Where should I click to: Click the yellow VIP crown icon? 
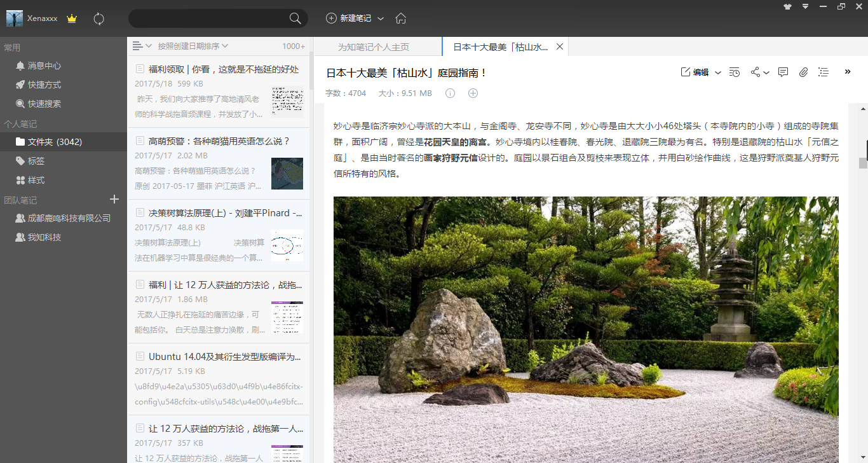[72, 18]
